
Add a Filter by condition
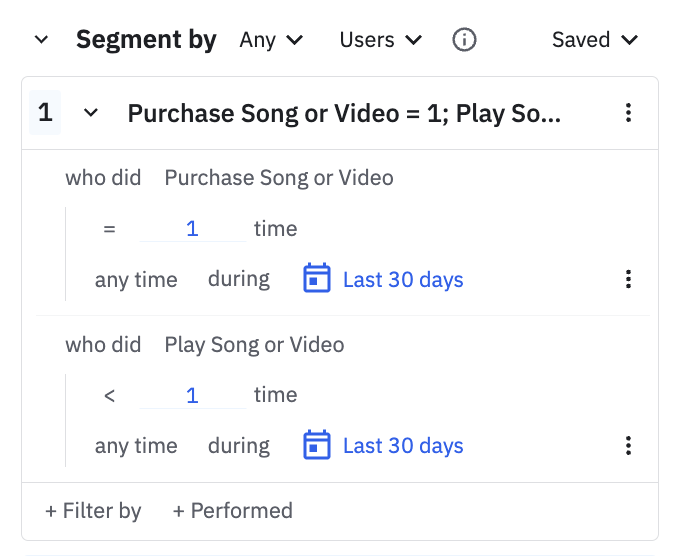point(93,511)
